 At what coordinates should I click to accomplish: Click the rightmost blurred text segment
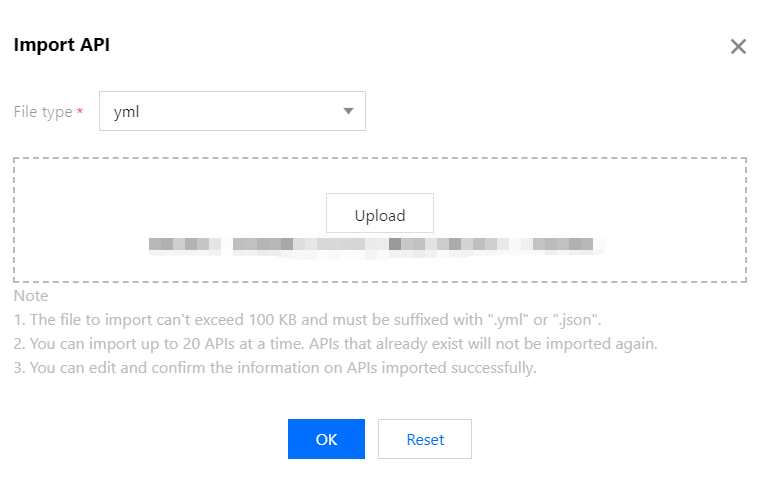click(x=563, y=243)
